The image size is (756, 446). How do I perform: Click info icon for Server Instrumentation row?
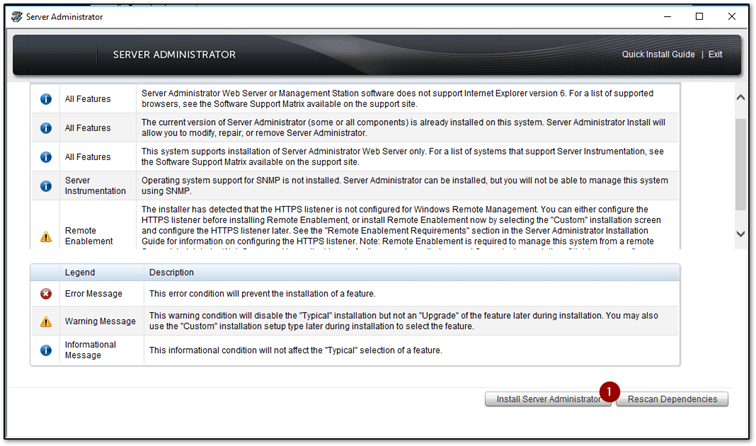46,186
